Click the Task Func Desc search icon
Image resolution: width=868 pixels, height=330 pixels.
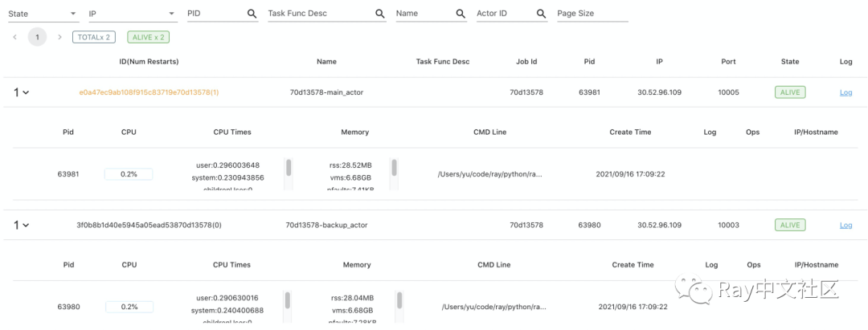click(x=380, y=14)
